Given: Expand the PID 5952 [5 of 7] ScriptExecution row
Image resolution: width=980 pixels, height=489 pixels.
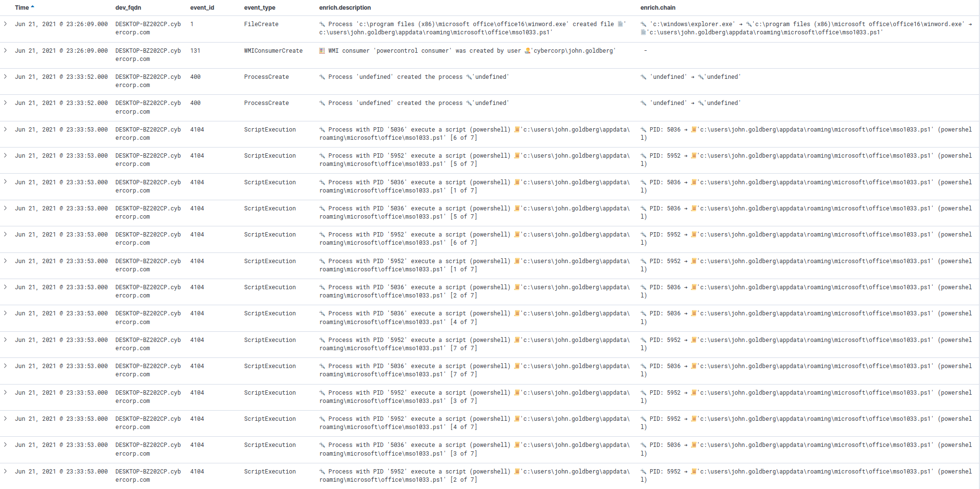Looking at the screenshot, I should tap(5, 155).
